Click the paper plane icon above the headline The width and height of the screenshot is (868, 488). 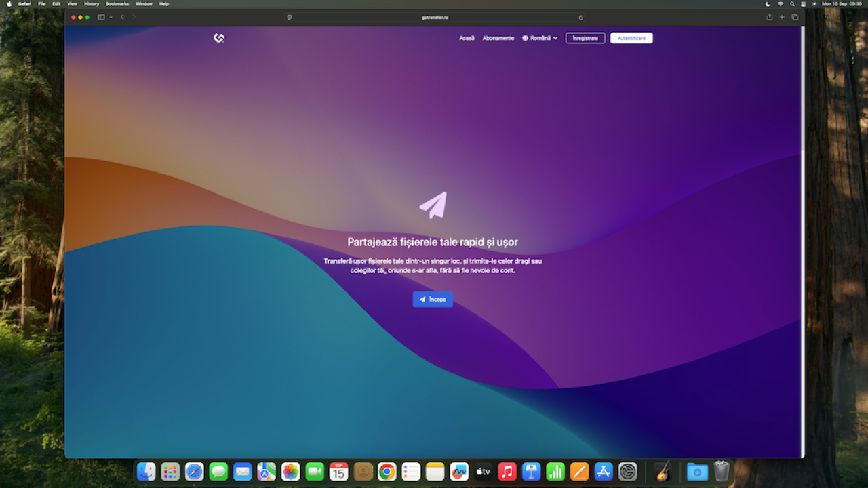(433, 205)
